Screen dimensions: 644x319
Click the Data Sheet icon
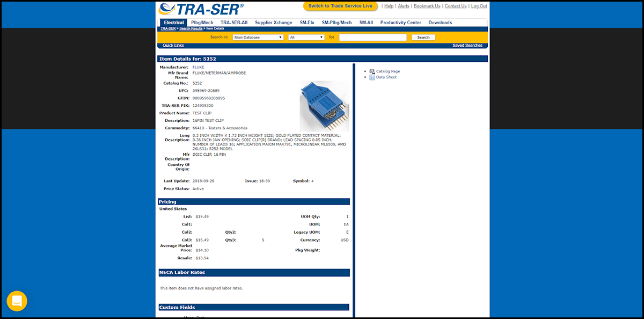(372, 77)
